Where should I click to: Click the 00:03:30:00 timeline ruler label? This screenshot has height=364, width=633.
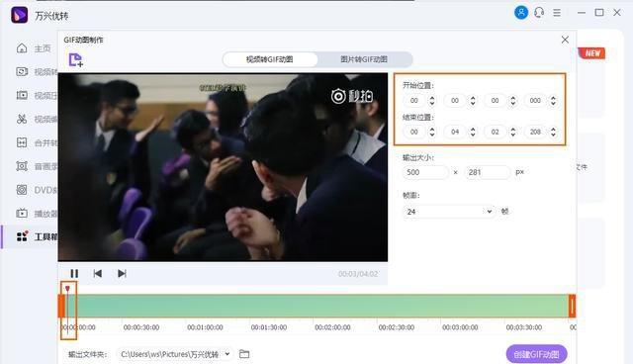pos(524,327)
